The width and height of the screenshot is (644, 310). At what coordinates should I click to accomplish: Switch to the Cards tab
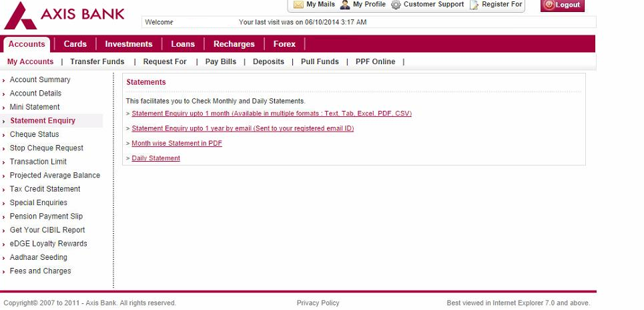[75, 44]
